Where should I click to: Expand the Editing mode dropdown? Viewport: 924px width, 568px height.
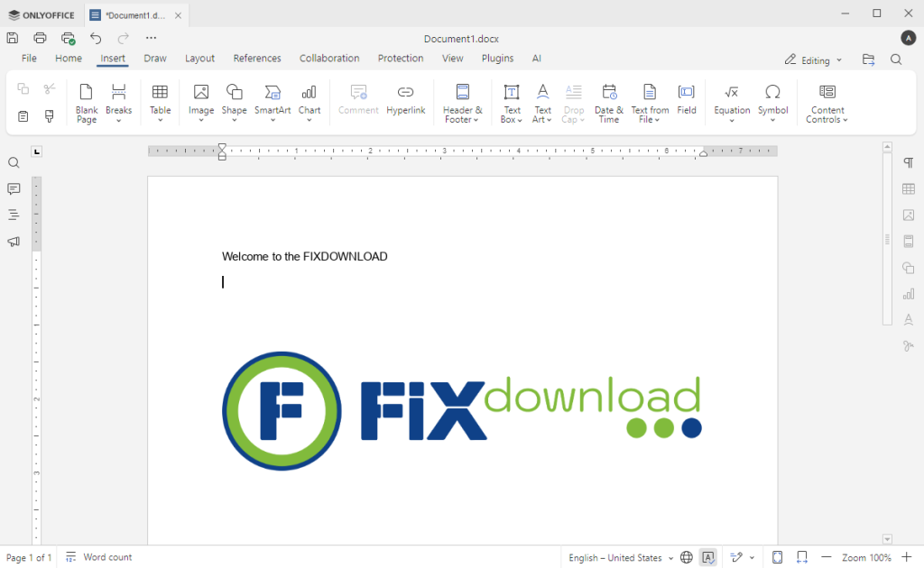(813, 60)
